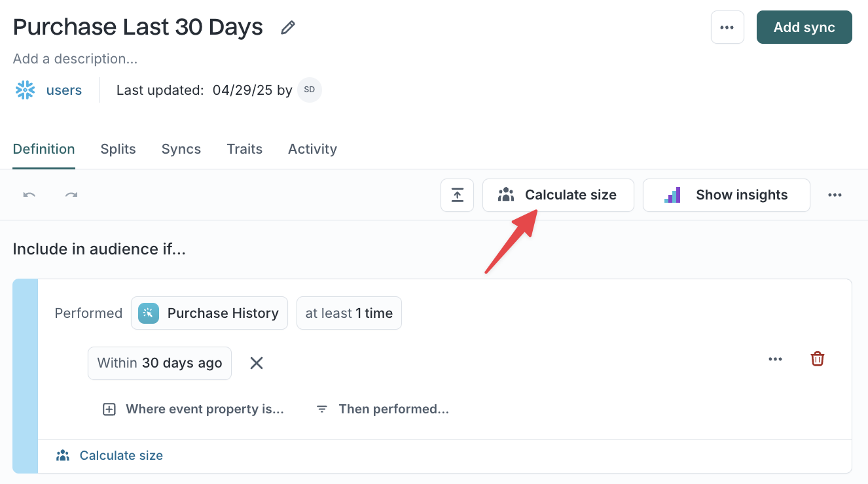Viewport: 868px width, 484px height.
Task: Click the undo arrow icon
Action: [29, 195]
